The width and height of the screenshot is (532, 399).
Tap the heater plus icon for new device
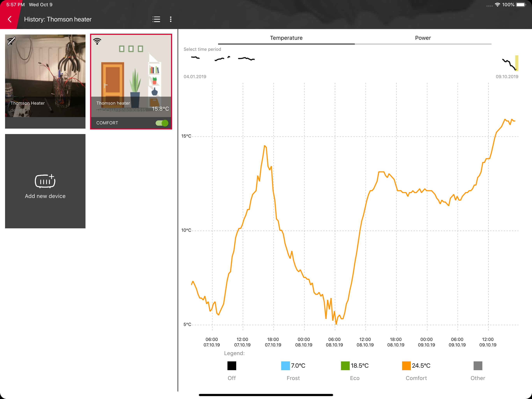[45, 181]
